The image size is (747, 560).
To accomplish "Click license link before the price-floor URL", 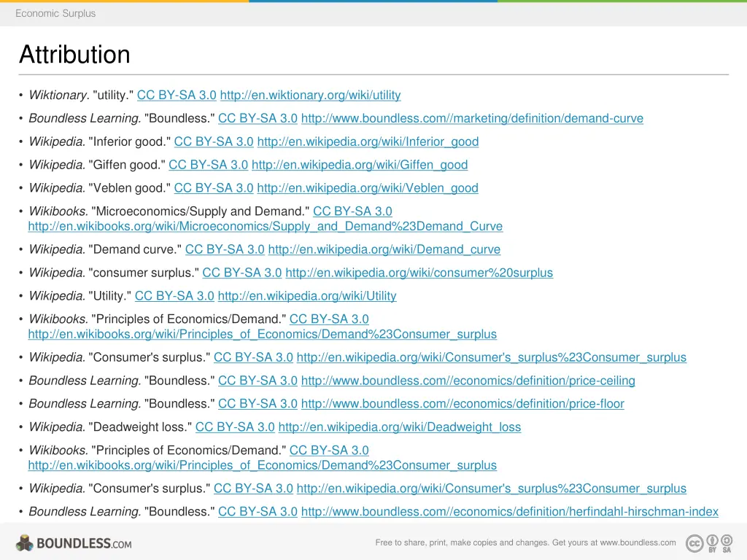I will pyautogui.click(x=258, y=404).
